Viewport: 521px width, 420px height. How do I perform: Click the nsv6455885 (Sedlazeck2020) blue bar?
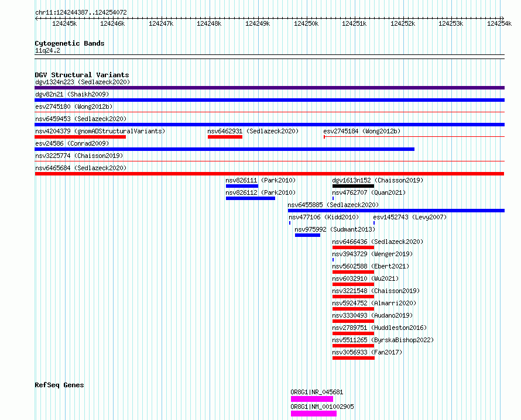pyautogui.click(x=396, y=211)
